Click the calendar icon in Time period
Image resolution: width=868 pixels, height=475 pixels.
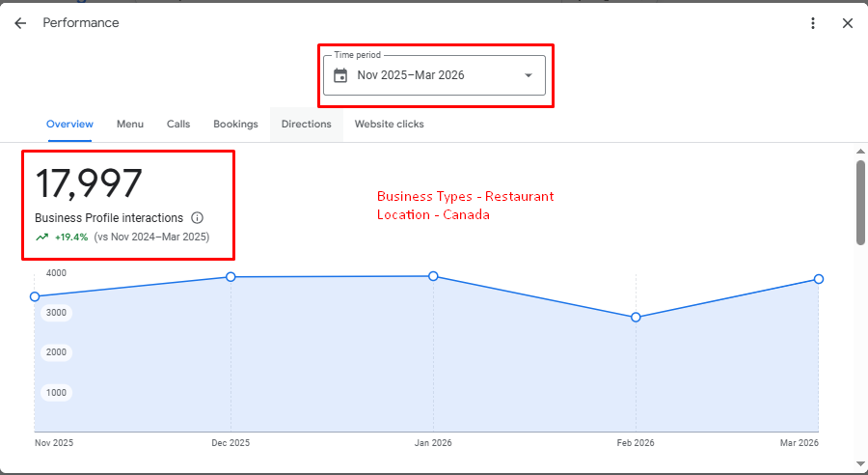tap(340, 75)
